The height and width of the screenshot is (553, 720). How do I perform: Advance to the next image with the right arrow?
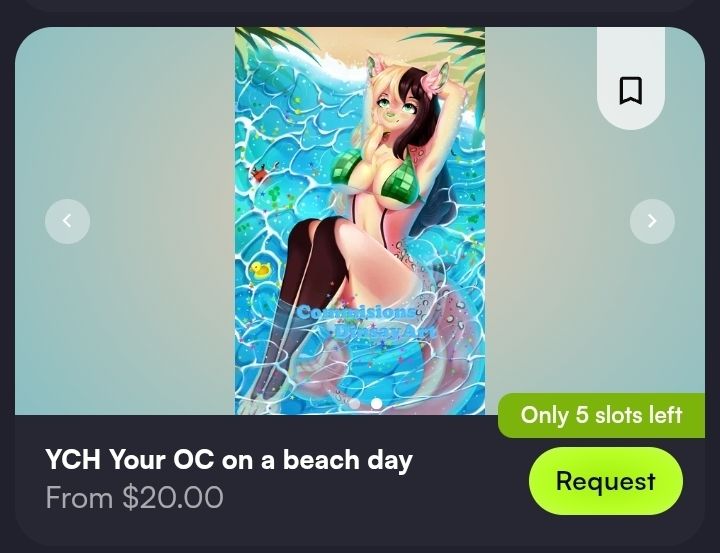click(x=652, y=221)
